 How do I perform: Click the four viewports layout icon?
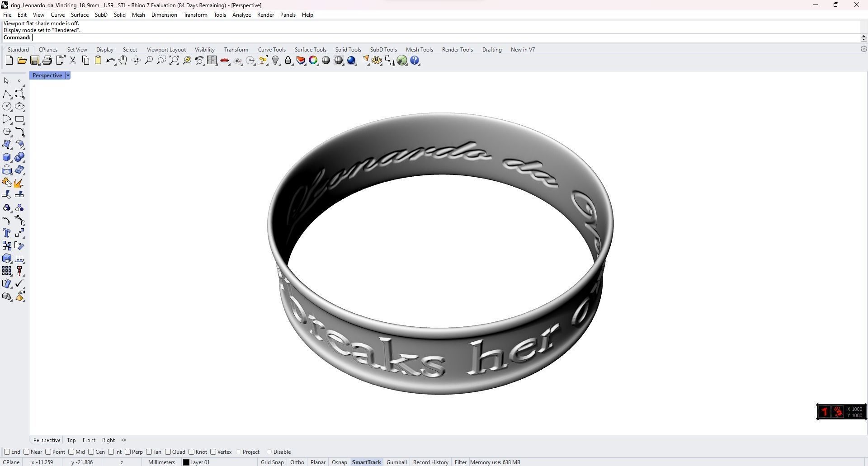(212, 61)
